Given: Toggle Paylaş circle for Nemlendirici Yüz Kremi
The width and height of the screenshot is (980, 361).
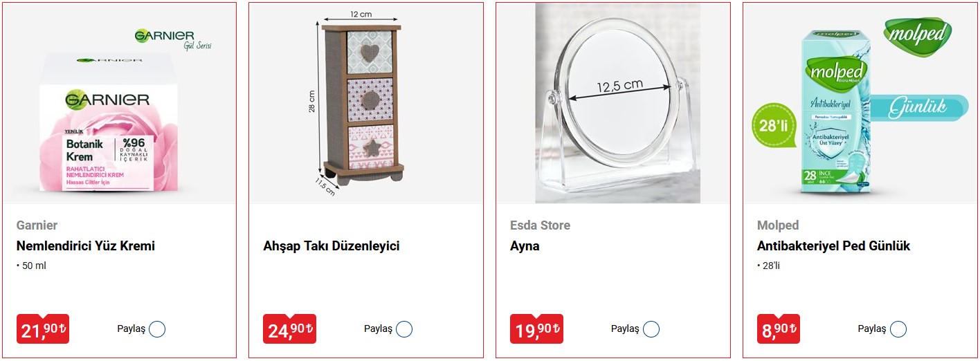Looking at the screenshot, I should pos(157,329).
